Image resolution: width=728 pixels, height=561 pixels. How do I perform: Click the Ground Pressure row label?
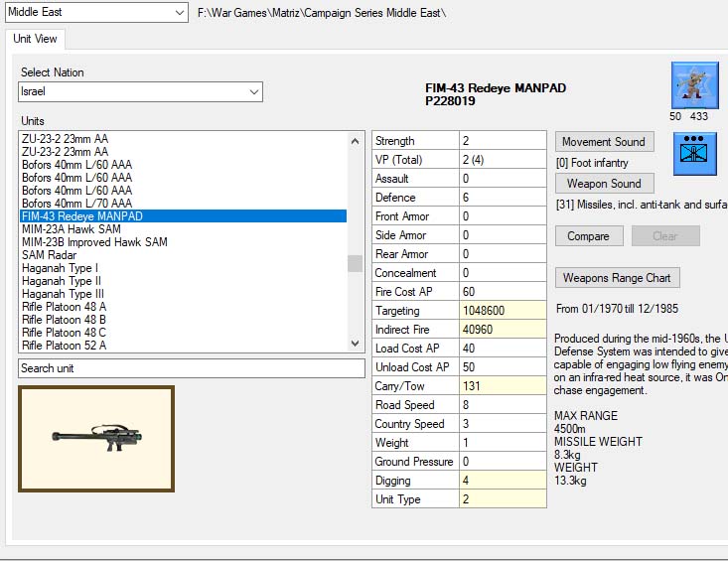(415, 462)
